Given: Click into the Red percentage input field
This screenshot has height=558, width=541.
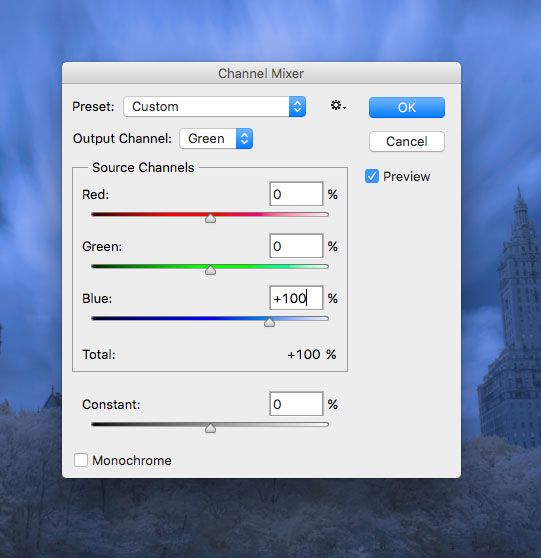Looking at the screenshot, I should tap(296, 194).
